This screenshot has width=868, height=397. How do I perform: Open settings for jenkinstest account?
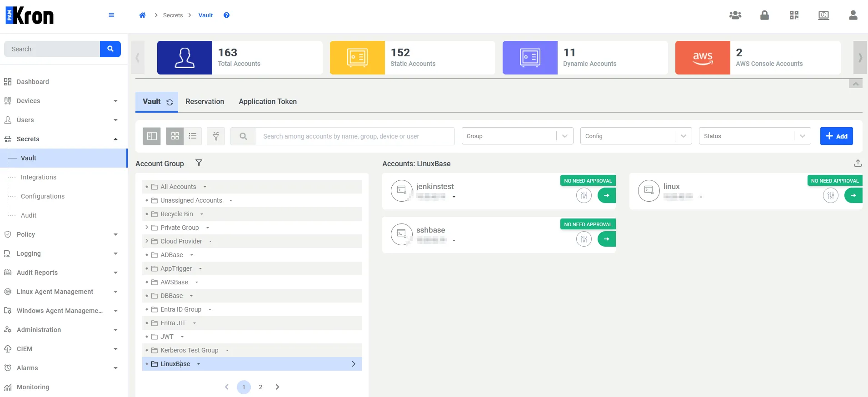584,195
